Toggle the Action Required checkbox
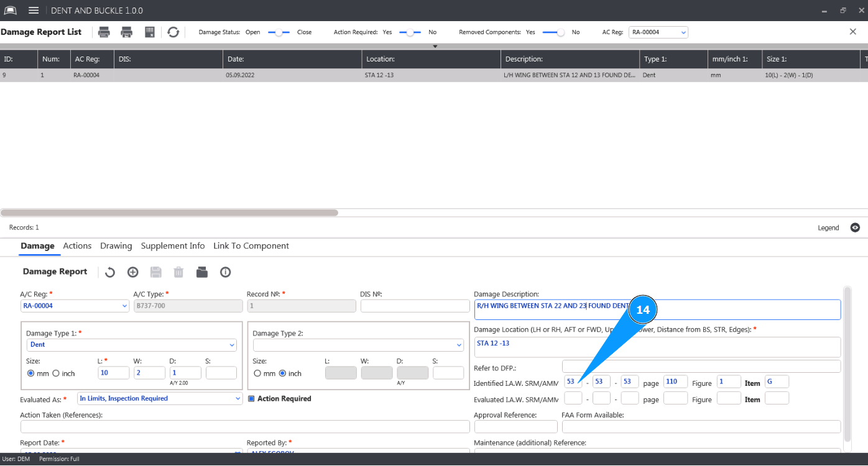The height and width of the screenshot is (466, 868). (x=251, y=399)
